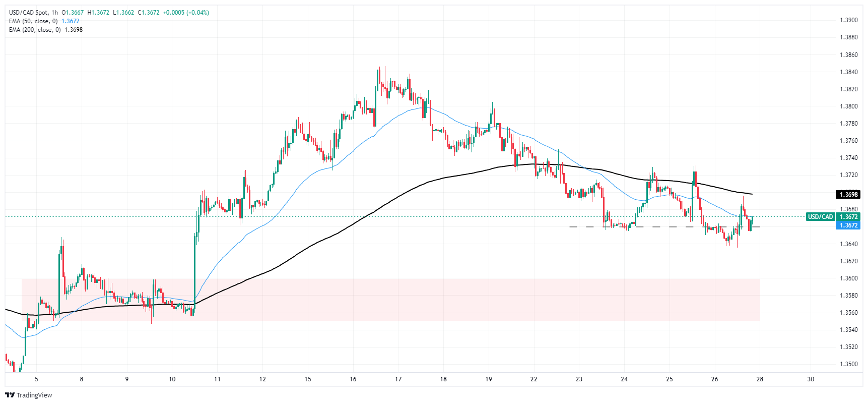Click the blue 1.3672 EMA price tag

848,225
